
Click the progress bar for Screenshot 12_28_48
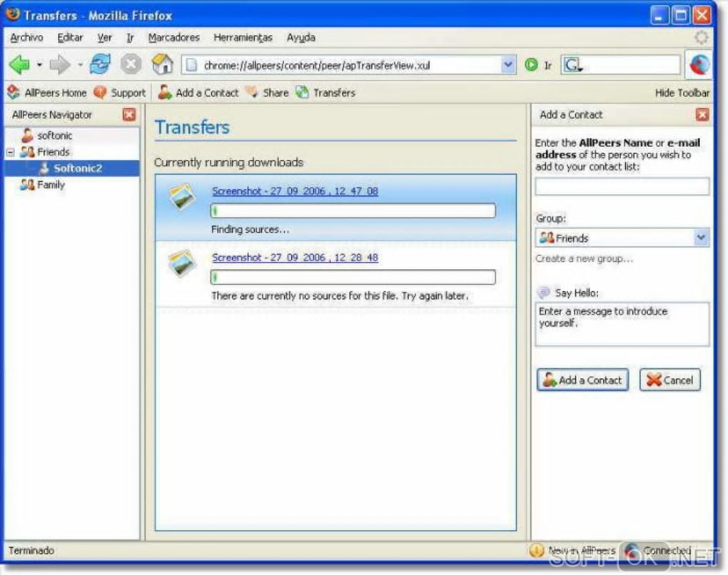click(x=353, y=277)
